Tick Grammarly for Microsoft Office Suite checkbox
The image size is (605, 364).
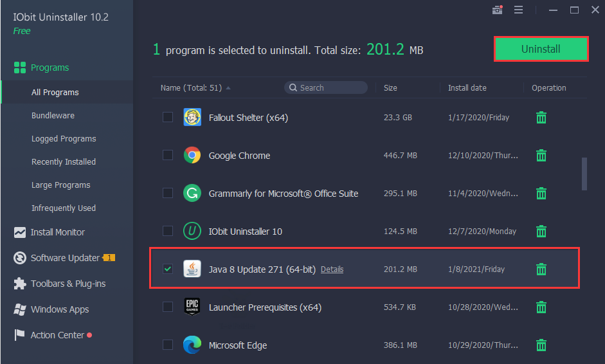pos(167,193)
